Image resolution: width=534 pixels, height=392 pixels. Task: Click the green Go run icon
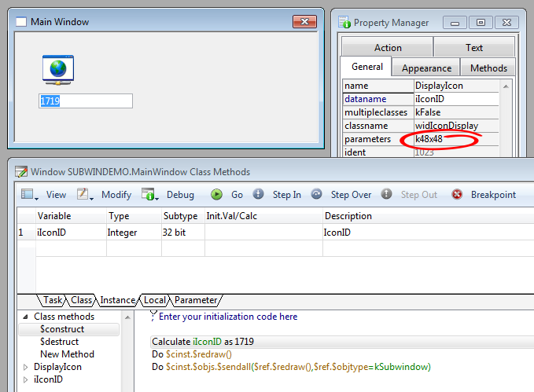[x=216, y=194]
